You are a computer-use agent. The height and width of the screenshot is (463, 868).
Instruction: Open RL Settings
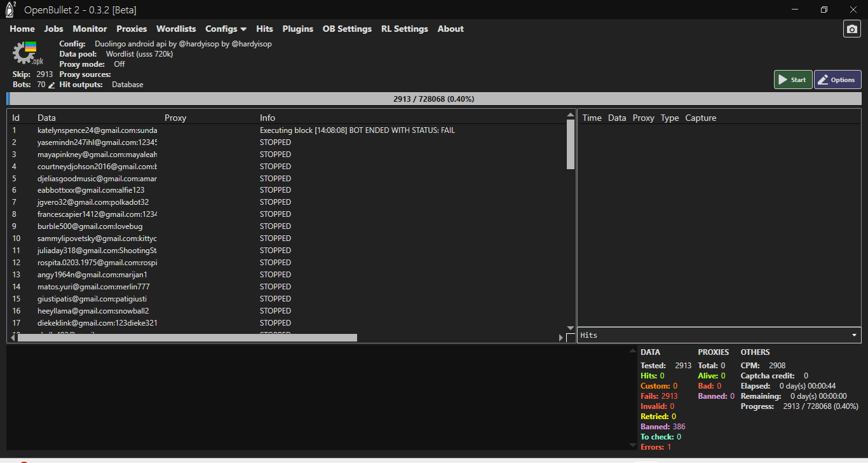pyautogui.click(x=404, y=29)
